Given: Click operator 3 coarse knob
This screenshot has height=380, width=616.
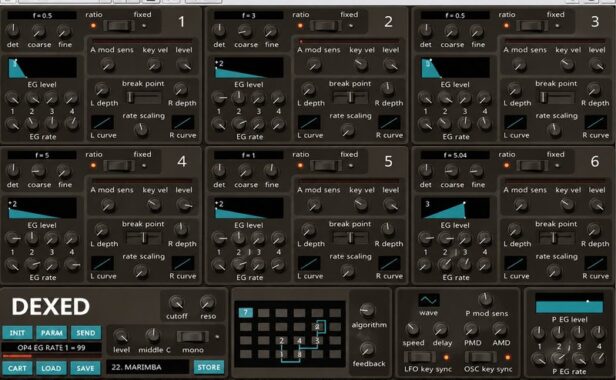Looking at the screenshot, I should point(451,30).
